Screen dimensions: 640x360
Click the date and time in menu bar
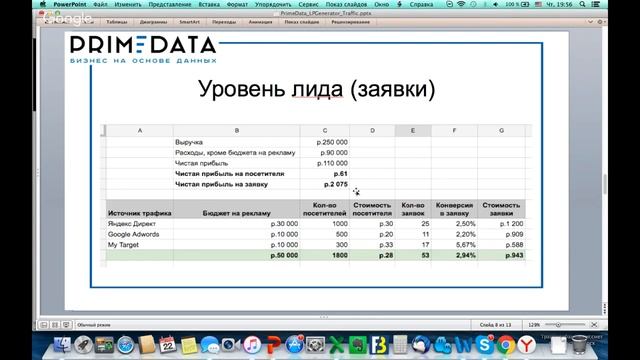pyautogui.click(x=559, y=4)
